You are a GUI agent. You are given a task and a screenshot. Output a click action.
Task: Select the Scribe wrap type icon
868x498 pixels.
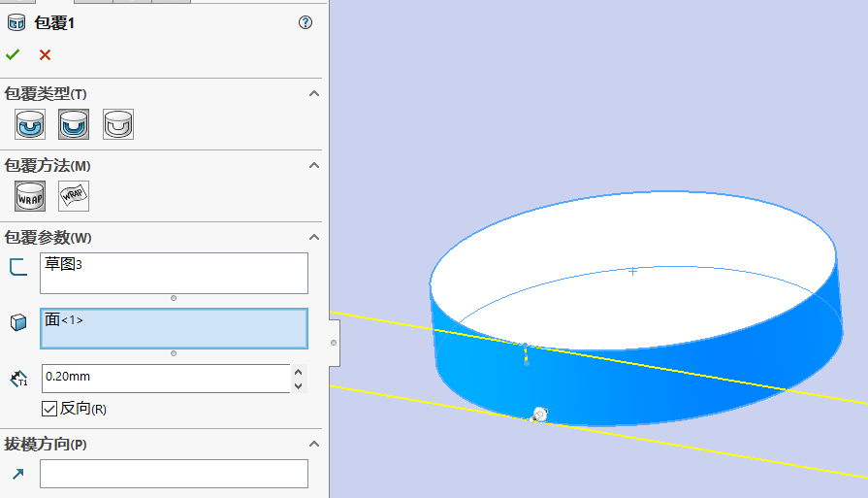(x=117, y=124)
